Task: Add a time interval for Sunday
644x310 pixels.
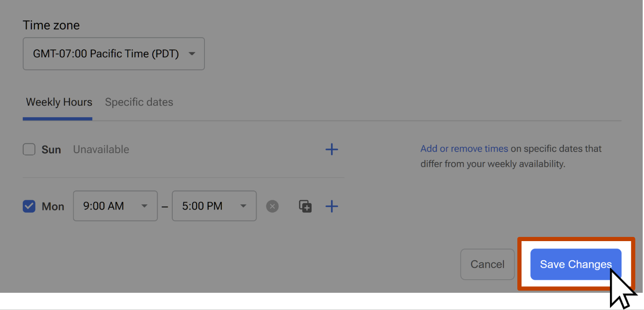Action: click(332, 149)
